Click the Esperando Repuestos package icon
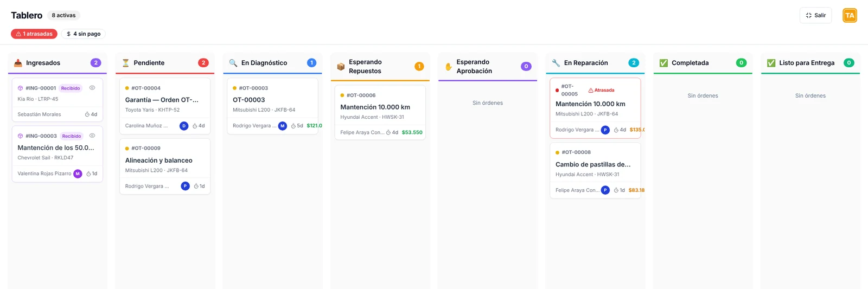 (x=341, y=67)
